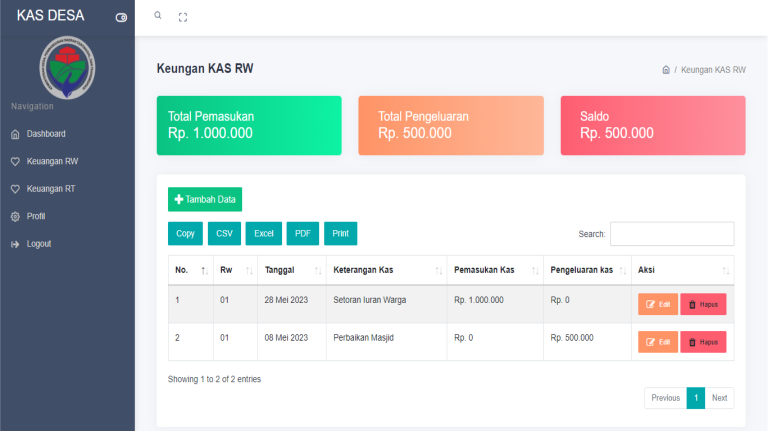768x431 pixels.
Task: Print the table data
Action: pyautogui.click(x=340, y=233)
